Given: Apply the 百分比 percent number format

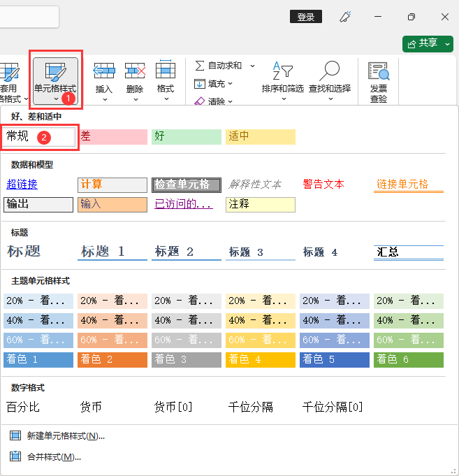Looking at the screenshot, I should click(23, 407).
